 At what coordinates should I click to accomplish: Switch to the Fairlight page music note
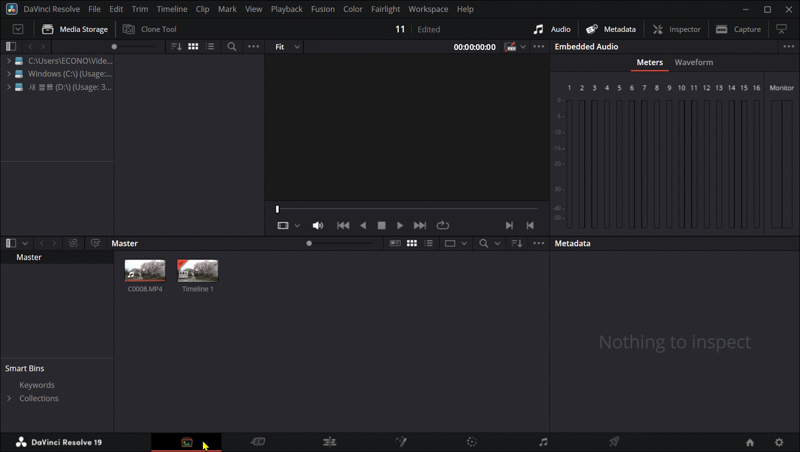(543, 442)
